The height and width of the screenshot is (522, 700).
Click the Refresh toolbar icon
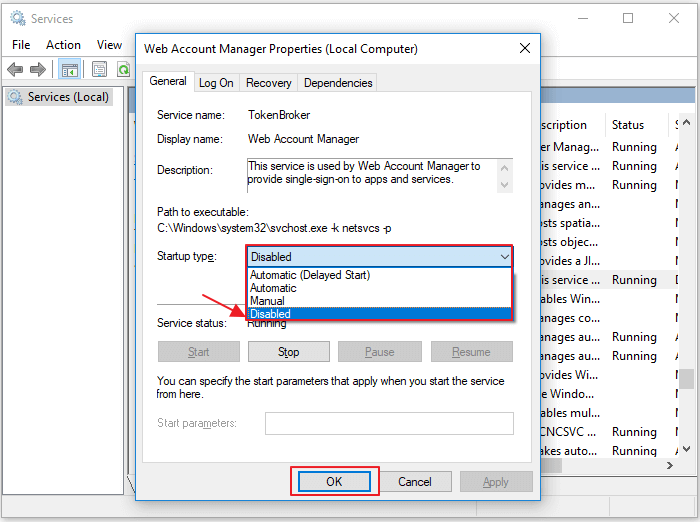pyautogui.click(x=123, y=69)
